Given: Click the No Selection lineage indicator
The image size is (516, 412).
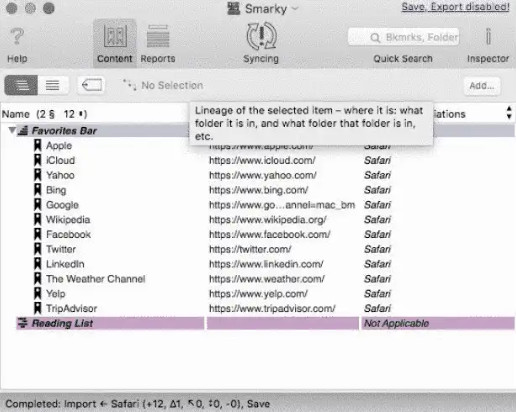Looking at the screenshot, I should 163,85.
